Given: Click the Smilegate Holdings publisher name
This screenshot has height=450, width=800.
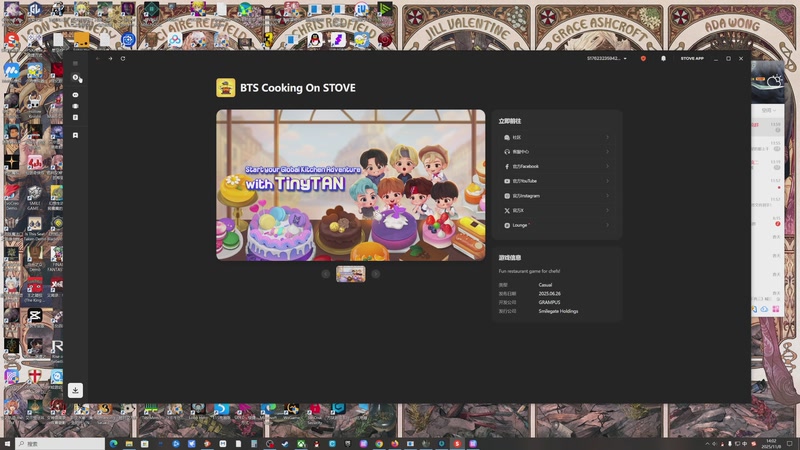Looking at the screenshot, I should point(558,311).
